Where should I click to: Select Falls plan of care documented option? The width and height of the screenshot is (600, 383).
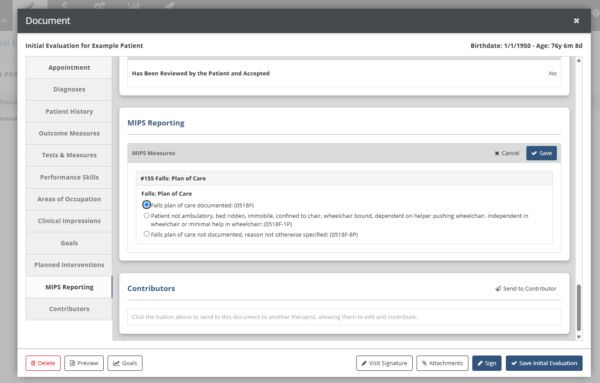pos(146,205)
